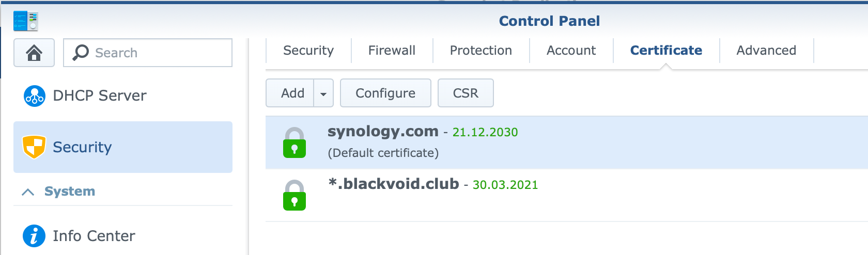
Task: Open the Add button dropdown arrow
Action: pyautogui.click(x=323, y=93)
